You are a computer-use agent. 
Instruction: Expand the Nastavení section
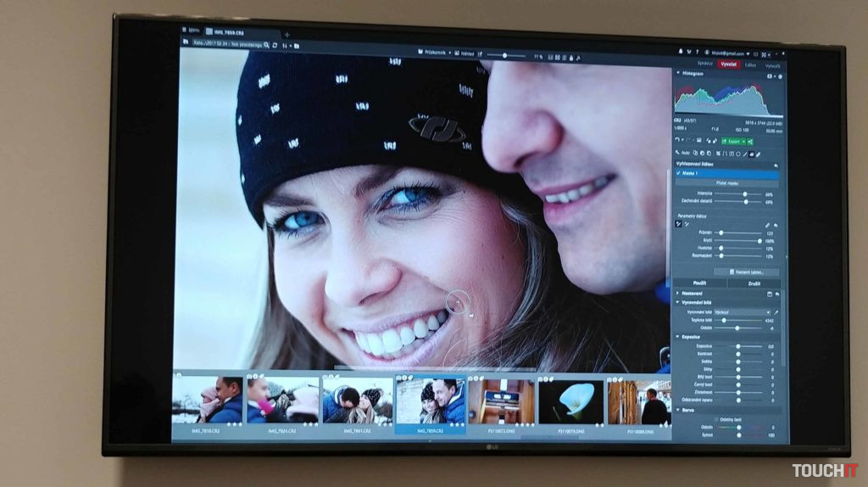click(x=678, y=294)
